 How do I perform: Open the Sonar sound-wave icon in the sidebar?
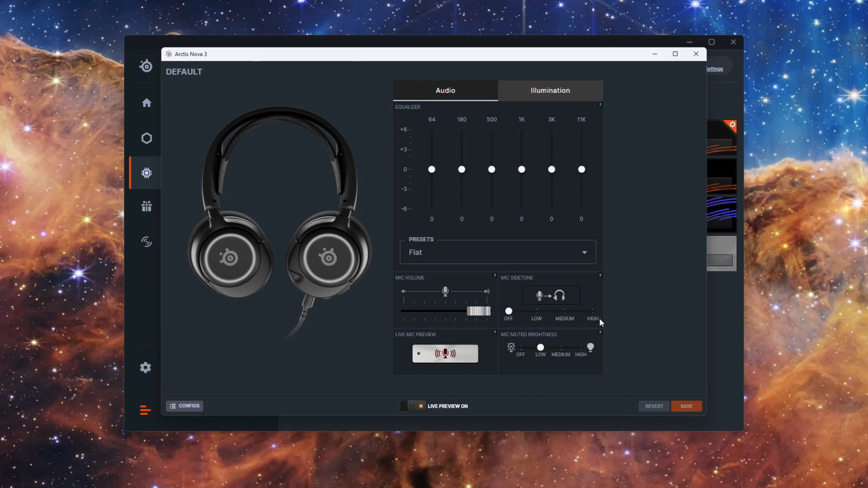tap(146, 242)
